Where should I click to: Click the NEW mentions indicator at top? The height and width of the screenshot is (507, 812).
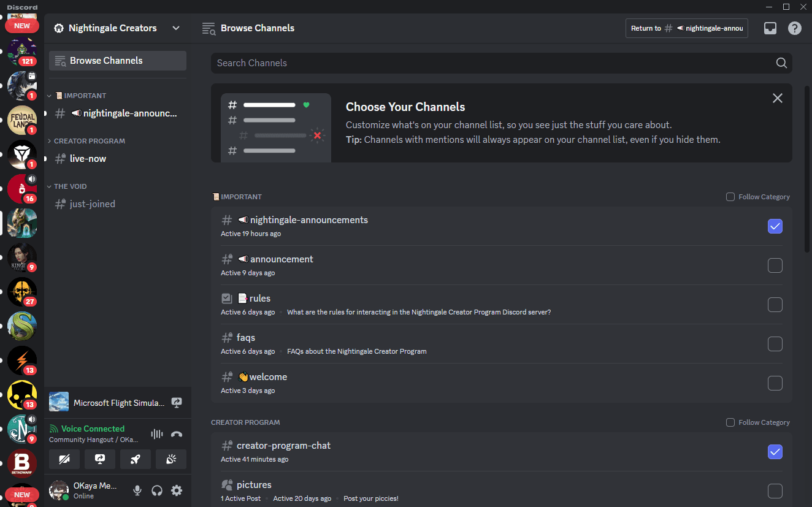22,26
